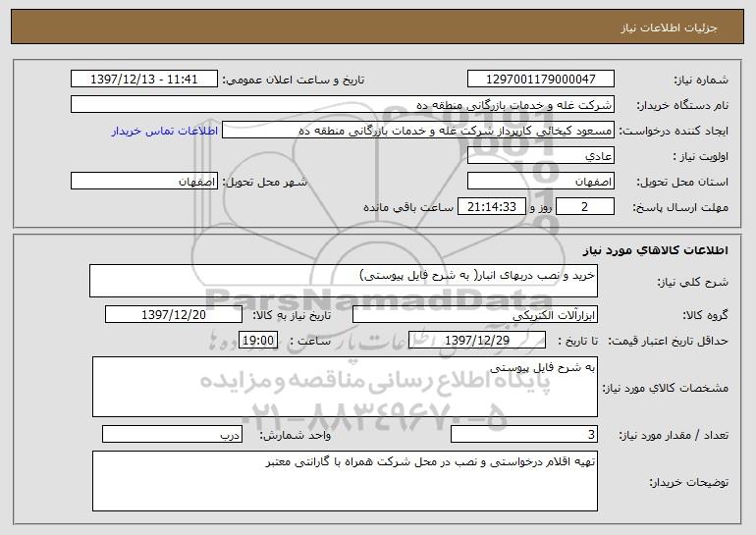Click the label شهر محل تحویل
Viewport: 756px width, 535px height.
264,183
